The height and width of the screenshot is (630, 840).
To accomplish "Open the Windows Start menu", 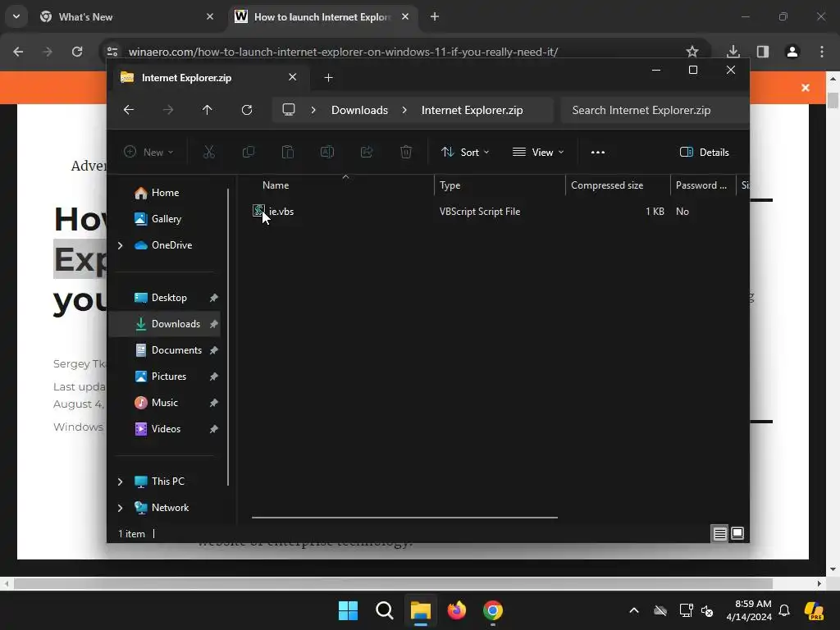I will 348,610.
